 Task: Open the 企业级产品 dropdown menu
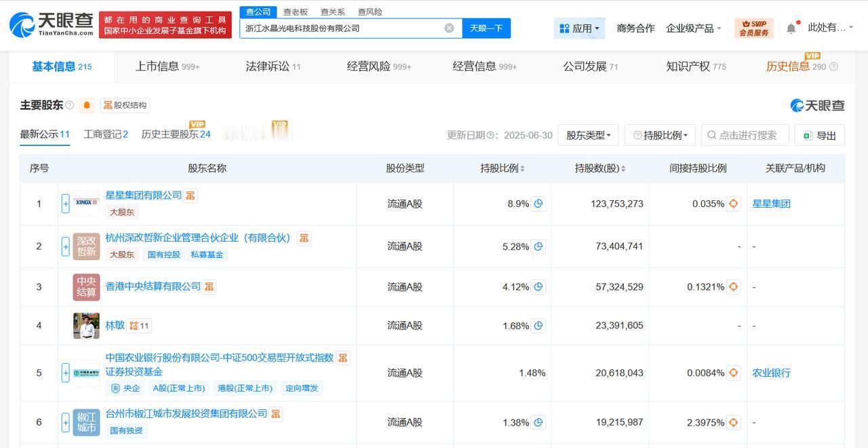(x=694, y=29)
